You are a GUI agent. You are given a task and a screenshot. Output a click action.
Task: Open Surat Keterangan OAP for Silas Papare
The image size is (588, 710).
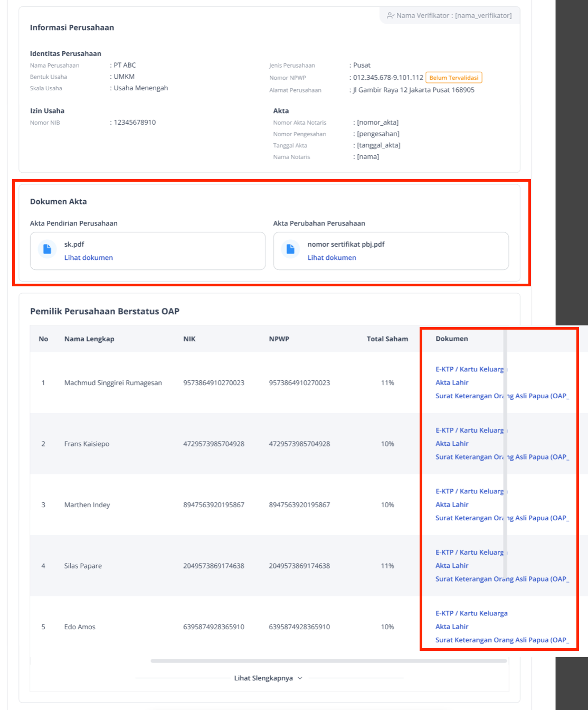tap(502, 579)
